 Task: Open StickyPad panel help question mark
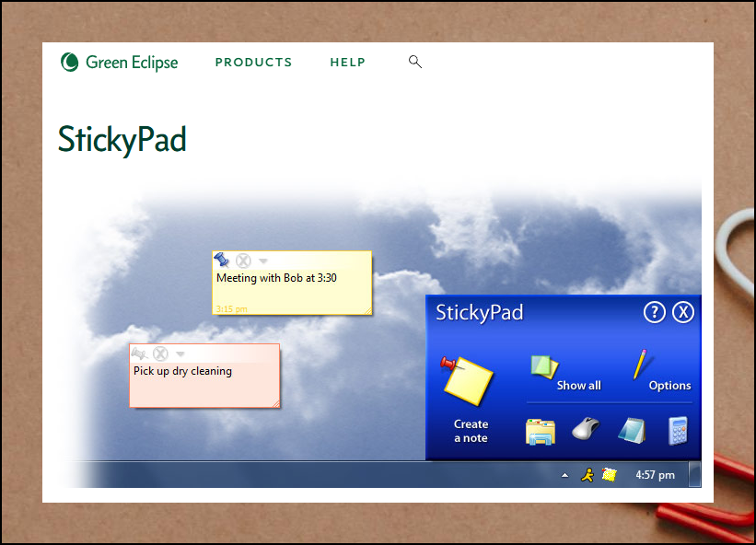(x=655, y=312)
